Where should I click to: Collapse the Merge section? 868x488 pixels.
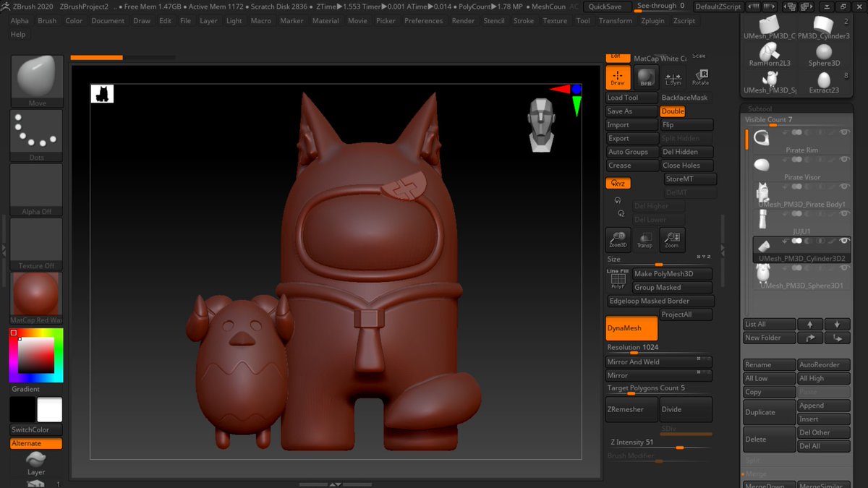pos(756,474)
